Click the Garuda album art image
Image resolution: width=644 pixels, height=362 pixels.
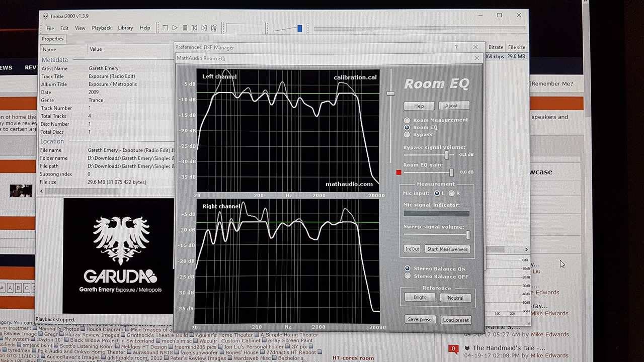119,256
